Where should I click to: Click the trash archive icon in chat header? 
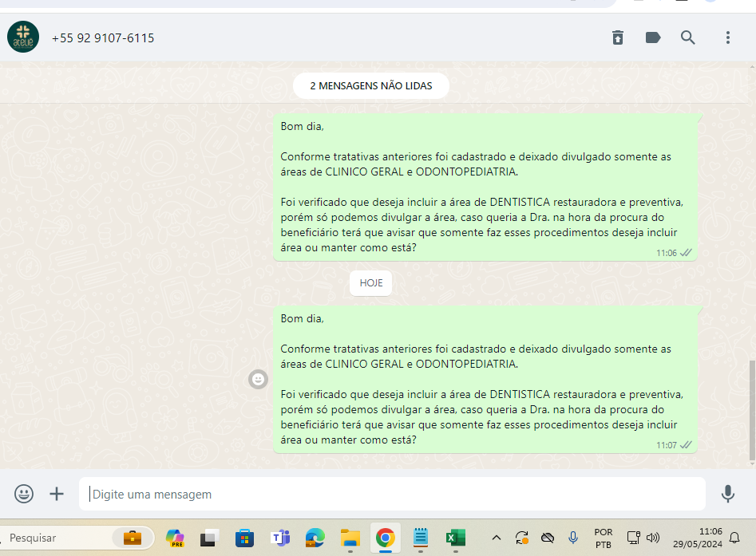click(x=618, y=37)
